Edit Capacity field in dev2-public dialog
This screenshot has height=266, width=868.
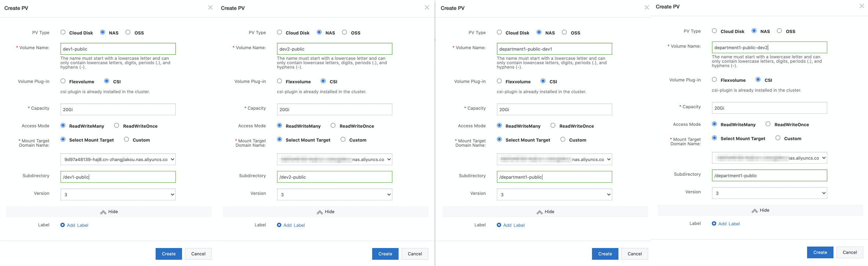tap(334, 109)
